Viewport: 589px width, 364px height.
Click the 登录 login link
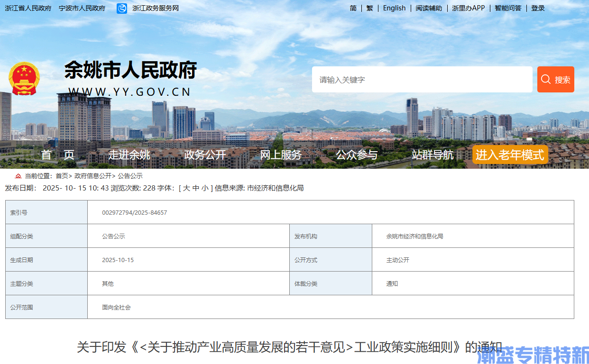[x=538, y=8]
